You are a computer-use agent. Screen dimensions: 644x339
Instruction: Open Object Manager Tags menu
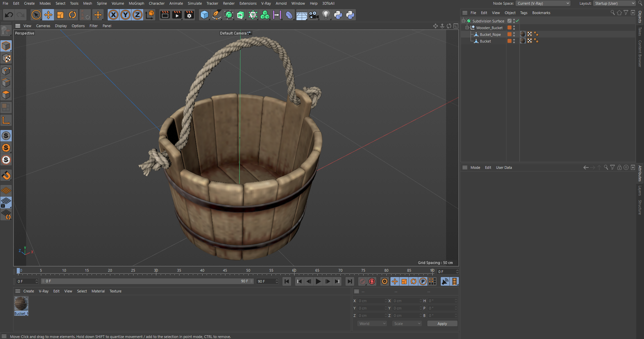pos(524,13)
